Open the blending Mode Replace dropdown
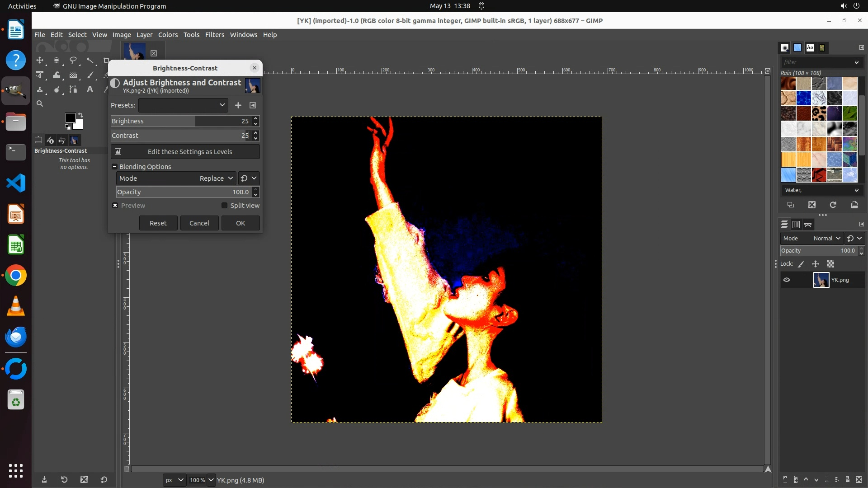 point(176,178)
